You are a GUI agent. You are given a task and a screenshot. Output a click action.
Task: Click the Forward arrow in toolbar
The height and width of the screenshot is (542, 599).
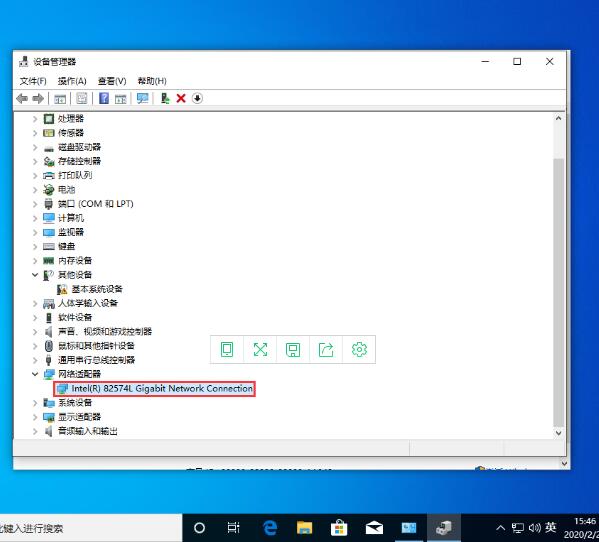click(38, 99)
